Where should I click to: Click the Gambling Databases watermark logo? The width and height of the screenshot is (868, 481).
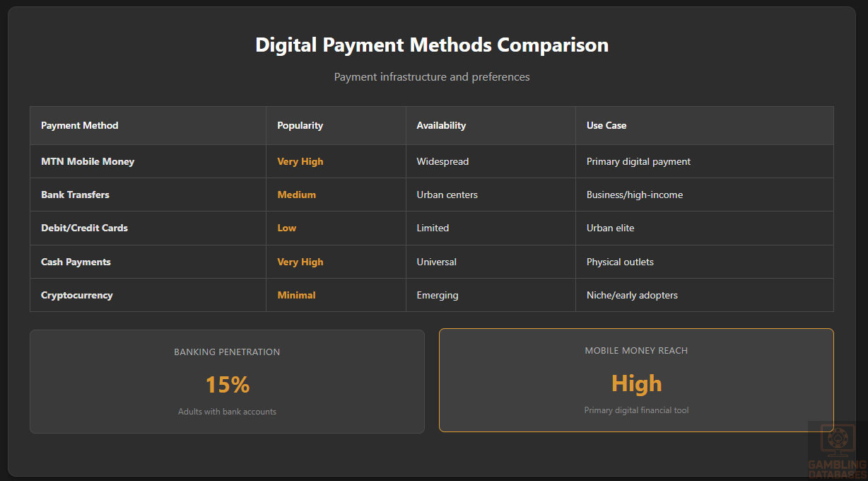click(x=837, y=451)
